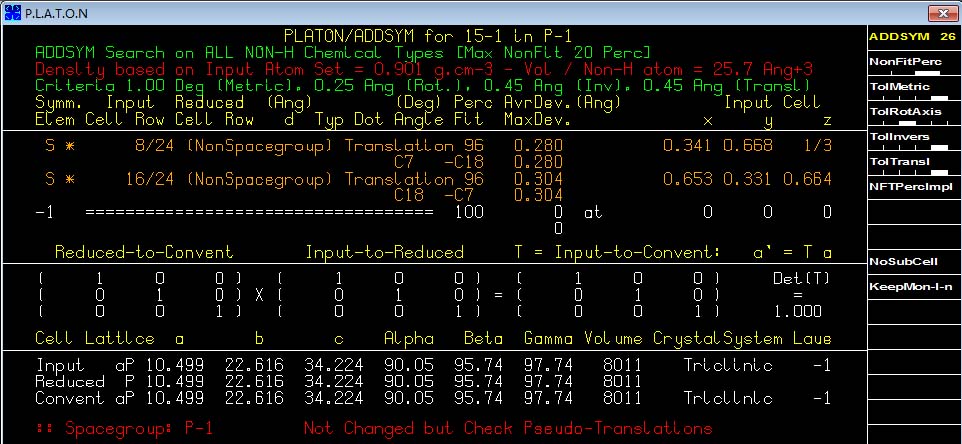The image size is (962, 444).
Task: Click the y value '0.331'
Action: [747, 179]
